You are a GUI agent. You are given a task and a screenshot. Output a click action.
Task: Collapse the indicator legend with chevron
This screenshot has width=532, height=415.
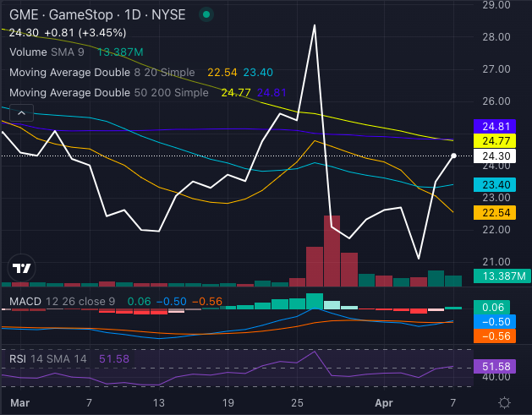click(x=20, y=112)
